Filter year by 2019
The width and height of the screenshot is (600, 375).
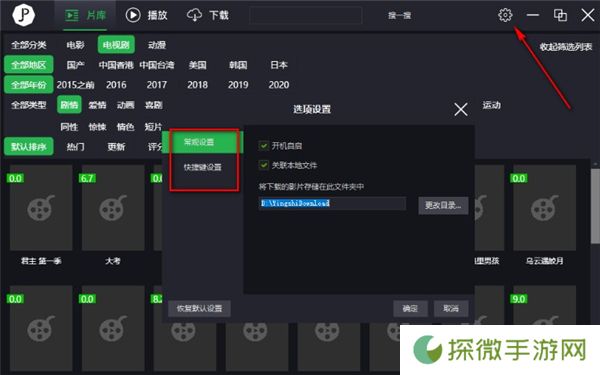238,85
